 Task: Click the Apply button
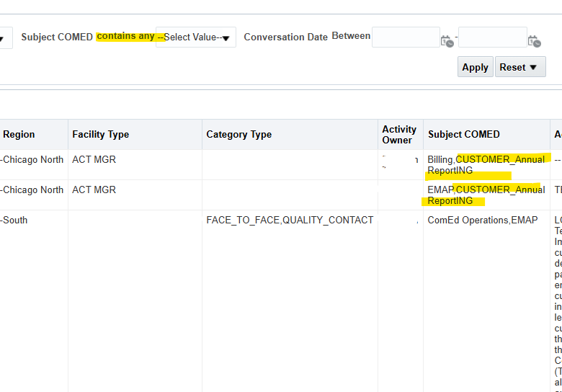point(476,66)
